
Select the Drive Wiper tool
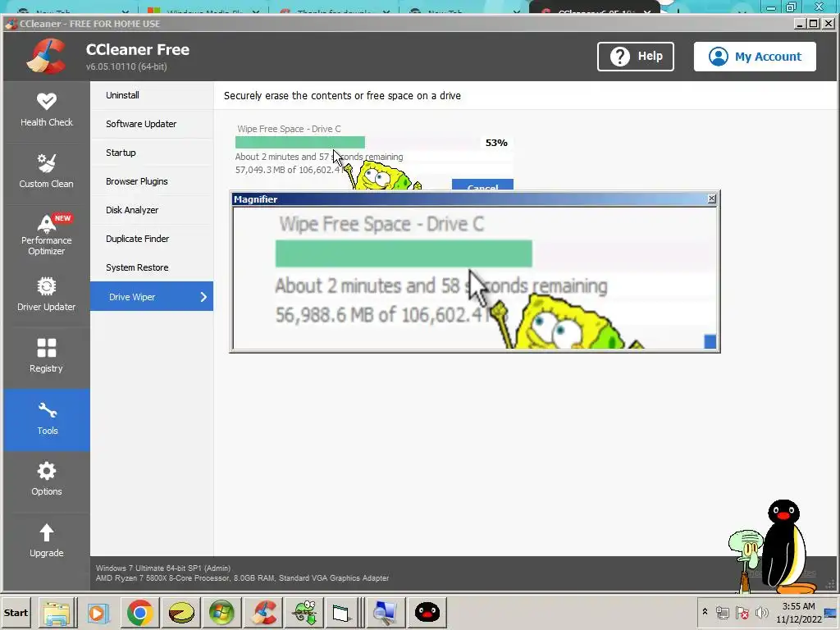[x=152, y=296]
